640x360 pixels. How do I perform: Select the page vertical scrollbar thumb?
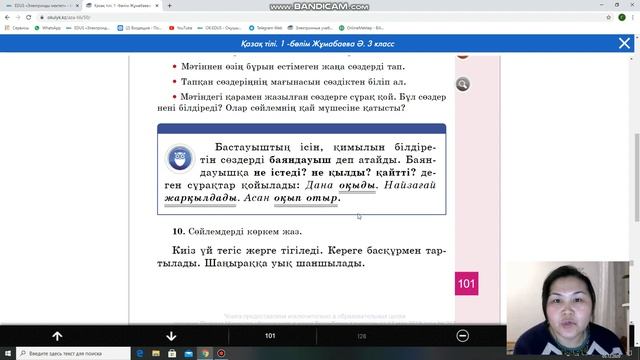click(x=637, y=178)
